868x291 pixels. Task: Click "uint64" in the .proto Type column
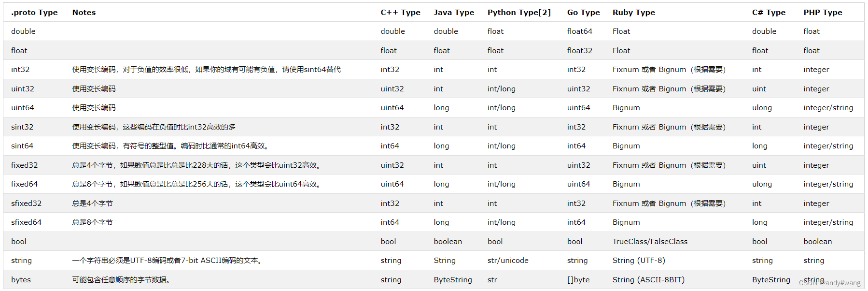(x=23, y=108)
